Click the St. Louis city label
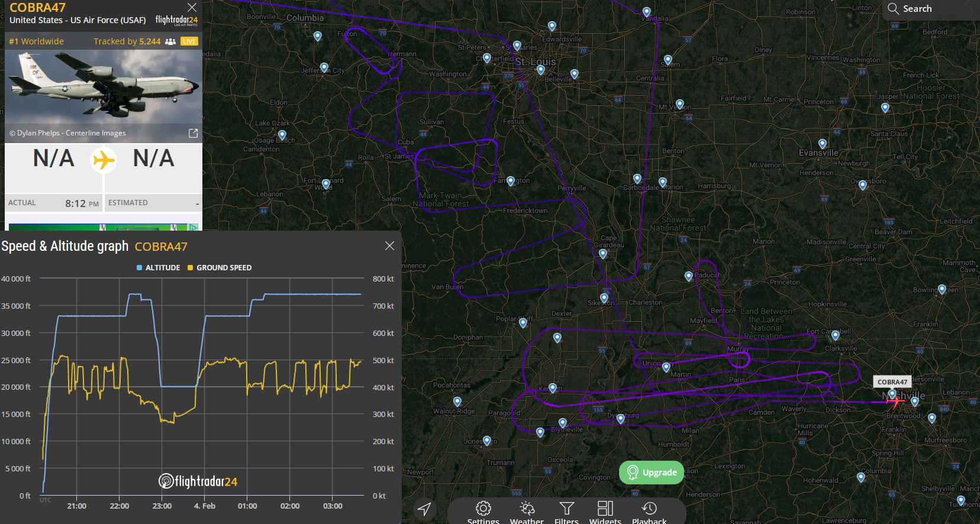980x524 pixels. tap(535, 62)
